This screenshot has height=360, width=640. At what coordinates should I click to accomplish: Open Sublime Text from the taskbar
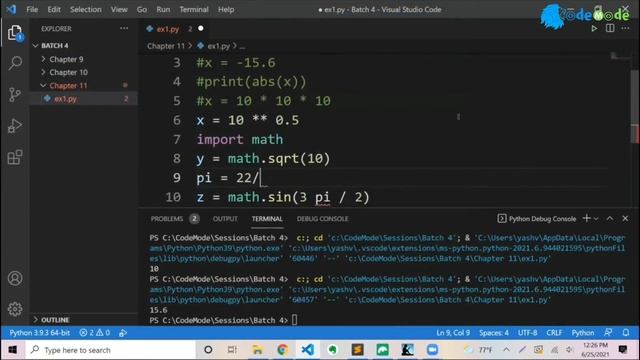(x=358, y=350)
